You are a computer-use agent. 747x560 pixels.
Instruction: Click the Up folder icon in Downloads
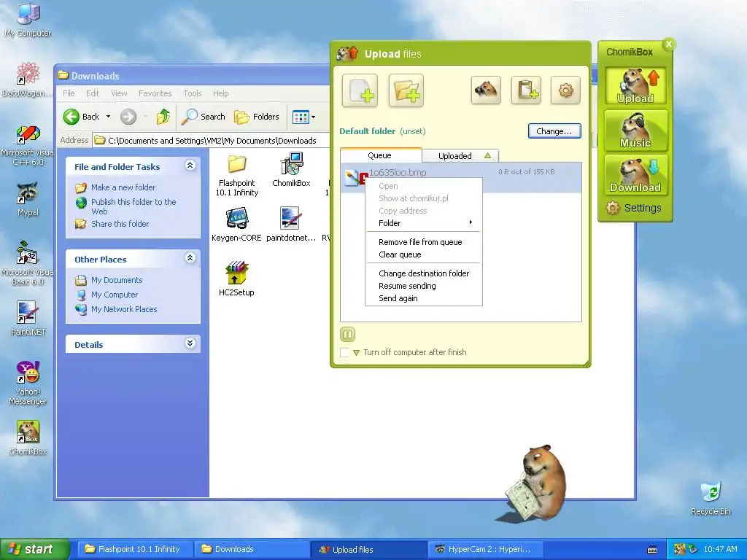[163, 117]
